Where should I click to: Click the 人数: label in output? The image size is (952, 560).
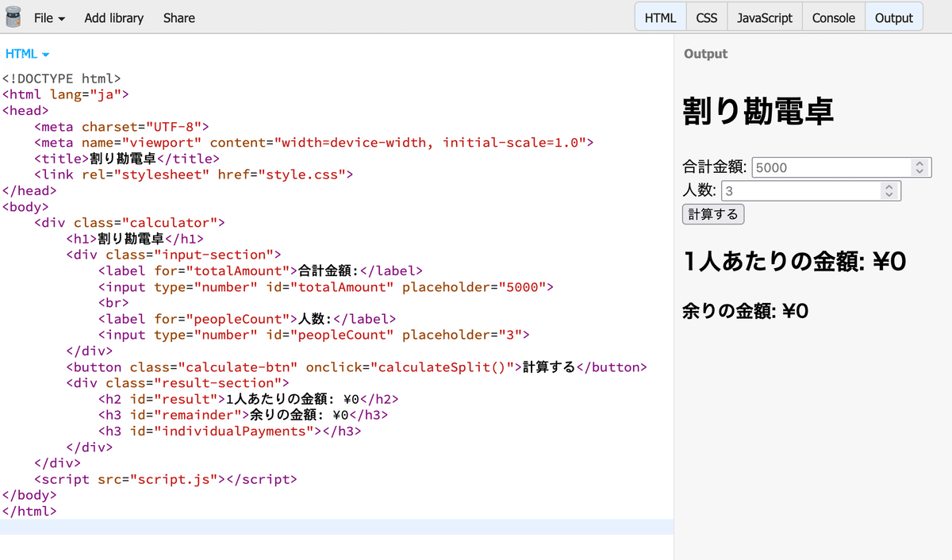(700, 191)
